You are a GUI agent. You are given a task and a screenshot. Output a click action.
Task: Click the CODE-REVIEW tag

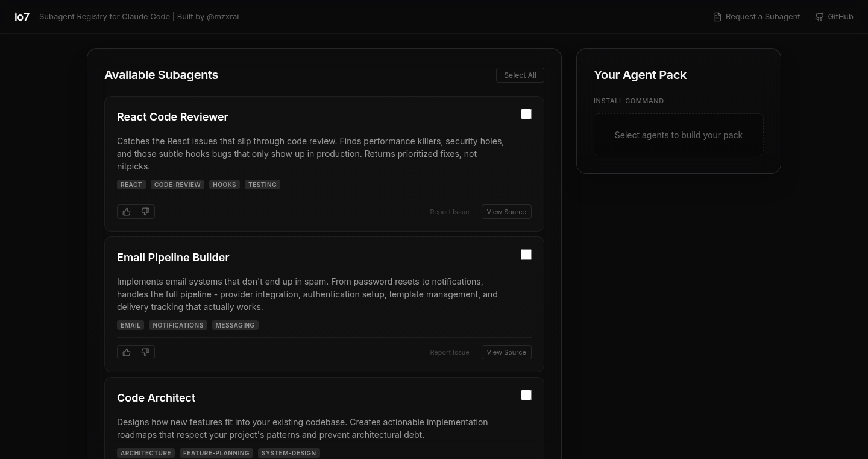pos(177,185)
